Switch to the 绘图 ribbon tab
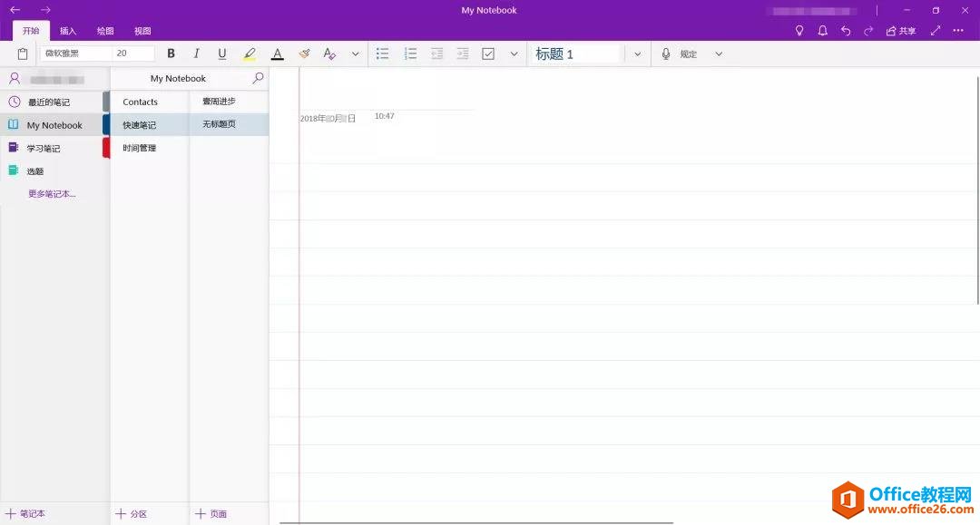 (x=104, y=30)
